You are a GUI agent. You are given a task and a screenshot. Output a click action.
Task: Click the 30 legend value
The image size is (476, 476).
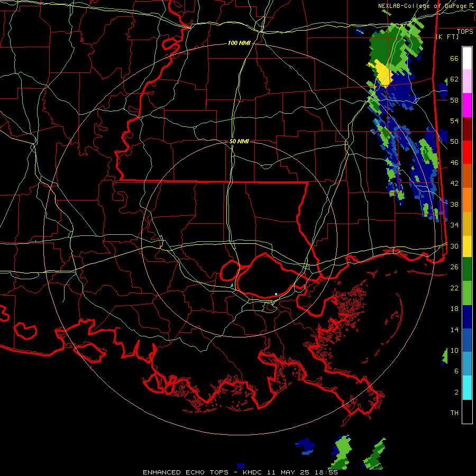pos(454,246)
